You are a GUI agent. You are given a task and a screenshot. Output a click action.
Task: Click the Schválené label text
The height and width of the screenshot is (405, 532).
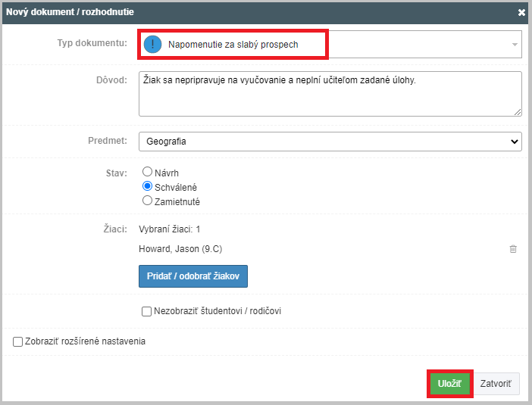176,188
